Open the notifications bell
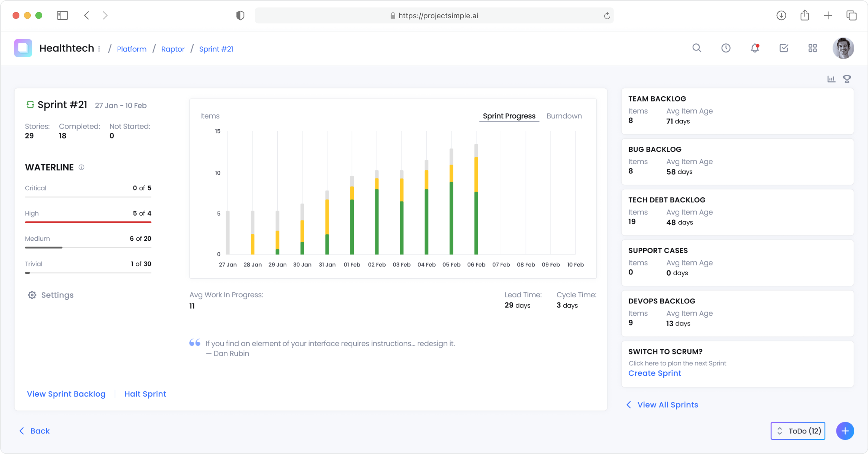Image resolution: width=868 pixels, height=454 pixels. 755,48
